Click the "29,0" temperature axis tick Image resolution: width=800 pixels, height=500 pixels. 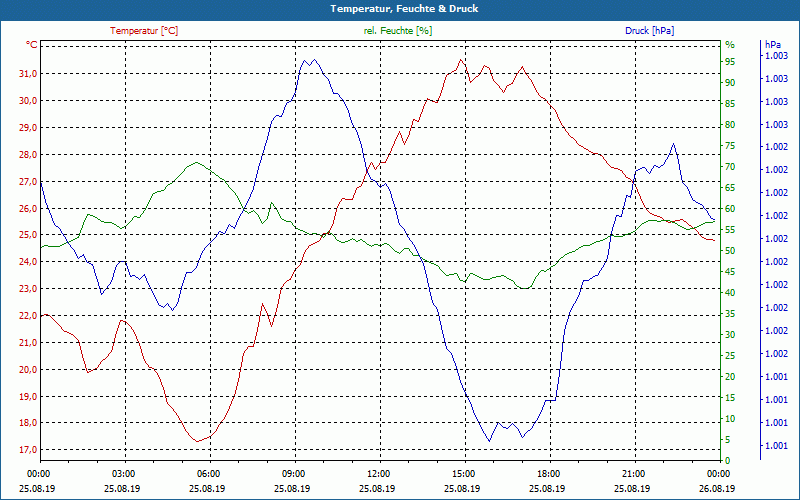(28, 128)
